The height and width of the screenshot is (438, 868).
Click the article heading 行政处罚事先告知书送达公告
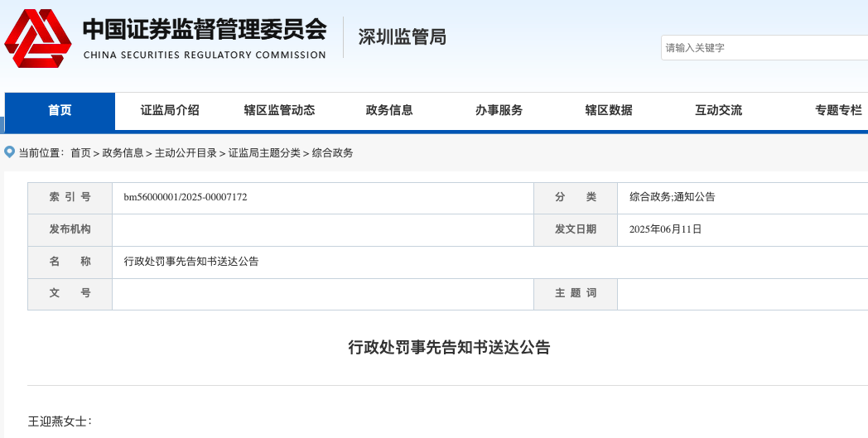tap(448, 348)
